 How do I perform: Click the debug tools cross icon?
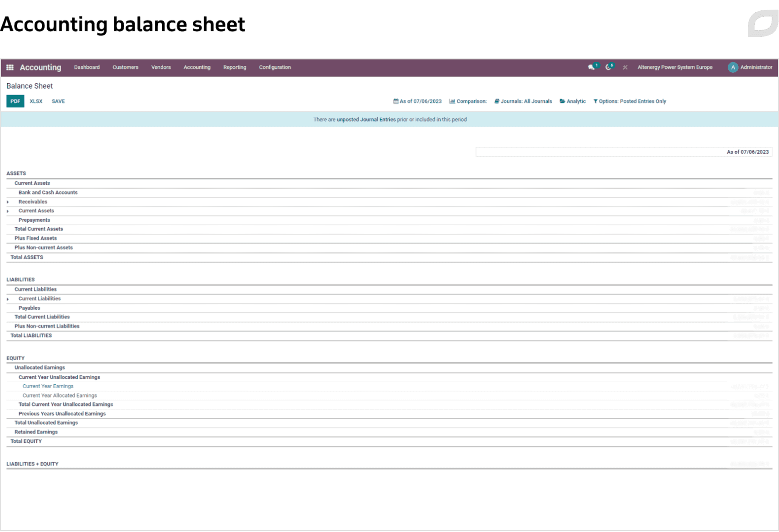pos(625,67)
